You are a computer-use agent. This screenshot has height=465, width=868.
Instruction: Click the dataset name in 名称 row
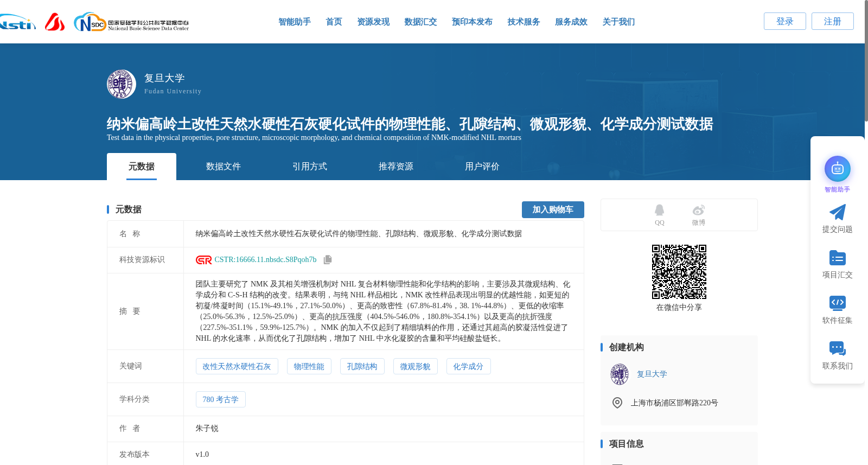click(359, 234)
